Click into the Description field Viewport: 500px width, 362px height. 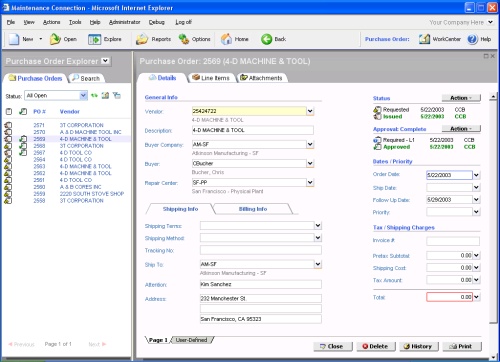click(x=253, y=130)
